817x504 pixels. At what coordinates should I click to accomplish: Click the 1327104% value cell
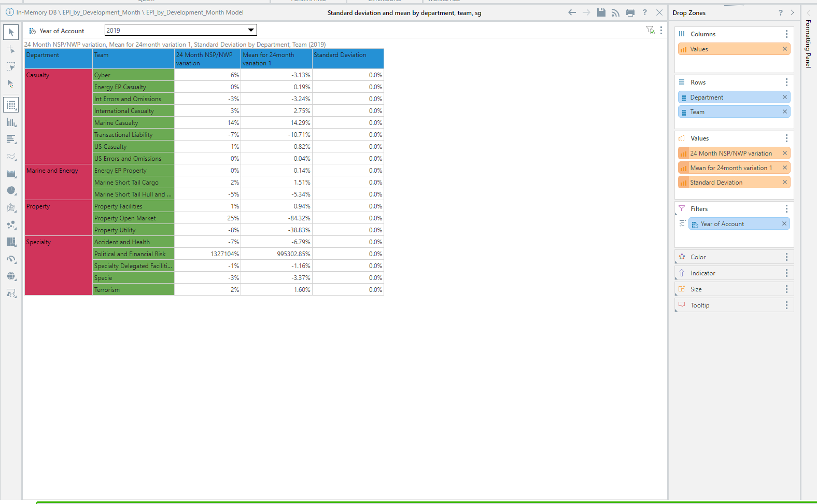[x=207, y=254]
